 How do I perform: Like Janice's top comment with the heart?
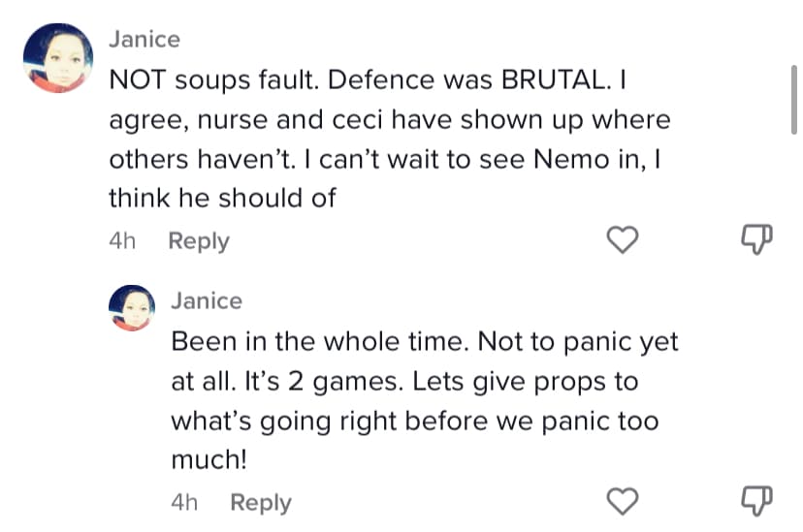pos(625,240)
